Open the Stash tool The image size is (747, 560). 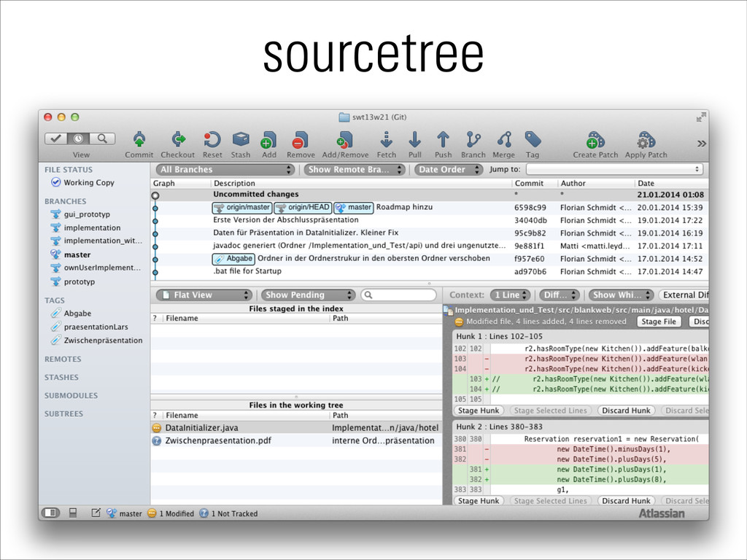(x=241, y=140)
